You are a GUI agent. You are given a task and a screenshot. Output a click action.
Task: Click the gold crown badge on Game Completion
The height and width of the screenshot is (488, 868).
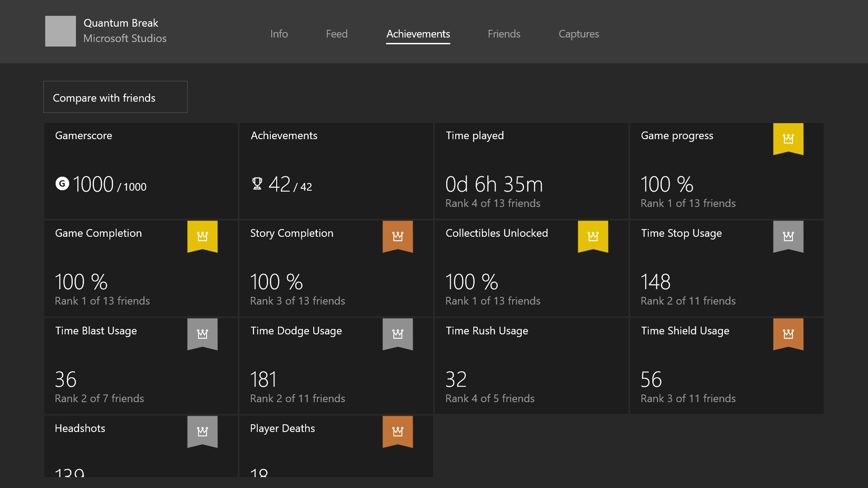pos(202,236)
